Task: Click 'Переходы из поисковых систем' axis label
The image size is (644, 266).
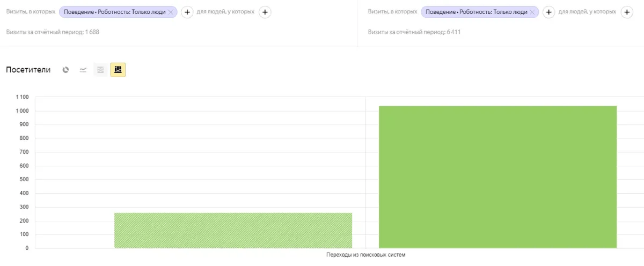Action: click(x=365, y=255)
